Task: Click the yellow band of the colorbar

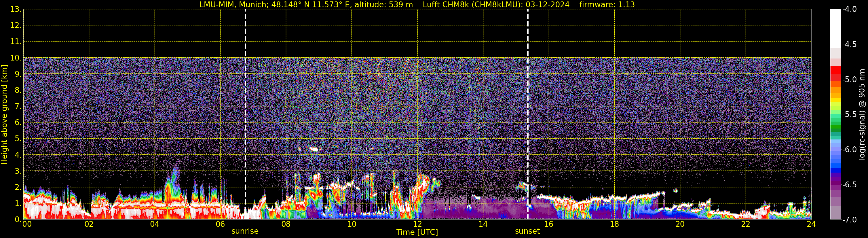Action: 836,100
